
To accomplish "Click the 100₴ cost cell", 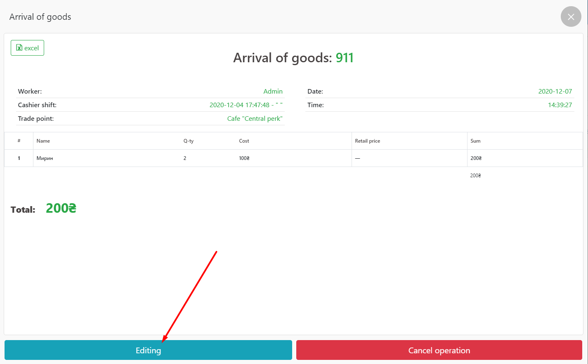I will coord(244,158).
